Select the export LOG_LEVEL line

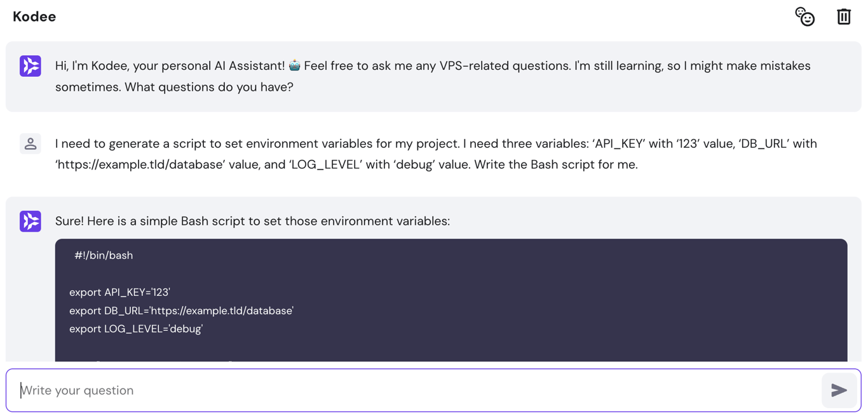pos(135,329)
